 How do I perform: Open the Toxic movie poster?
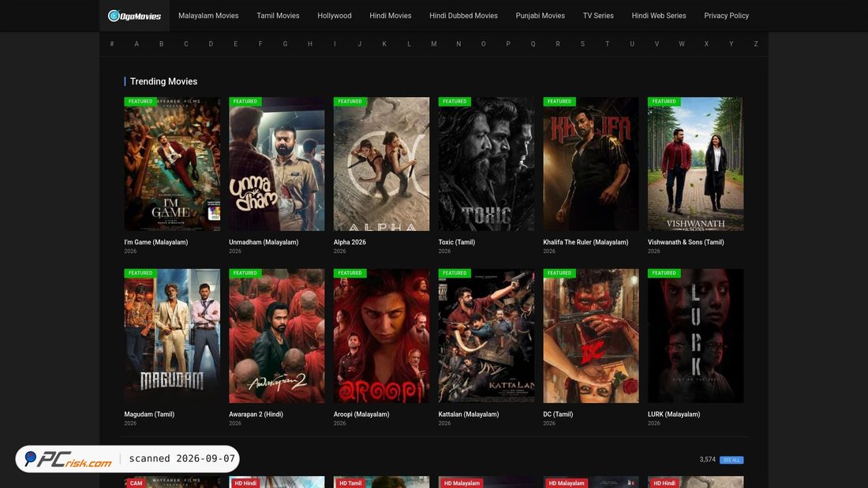point(486,164)
